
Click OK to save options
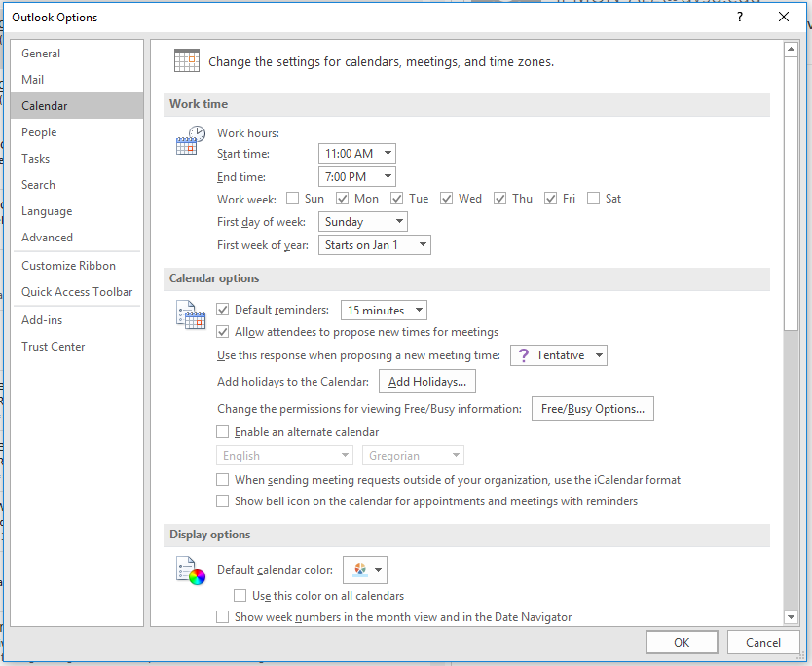coord(682,643)
